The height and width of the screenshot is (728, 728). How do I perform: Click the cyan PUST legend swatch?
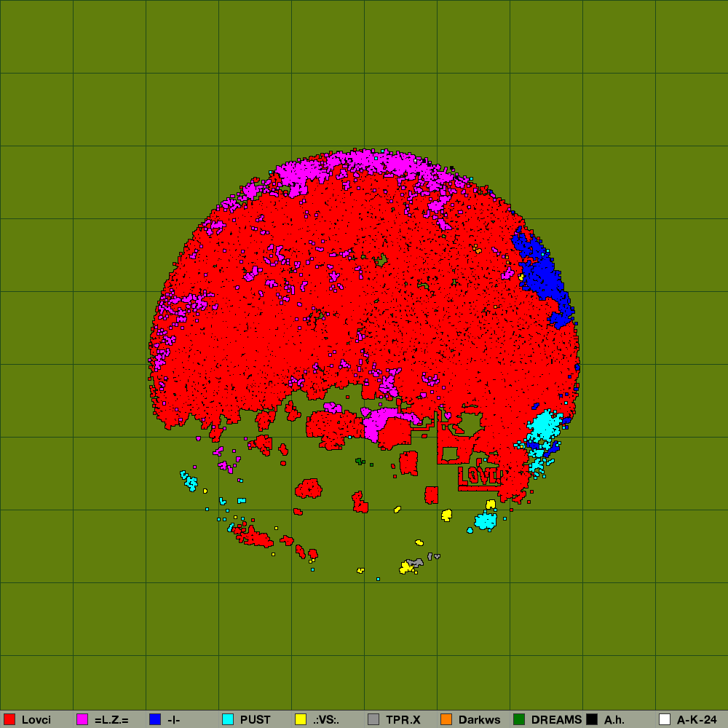pos(228,719)
